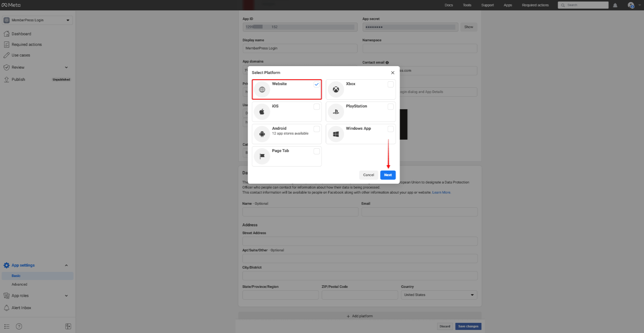Select the iOS Apple icon
The image size is (644, 333).
point(262,112)
